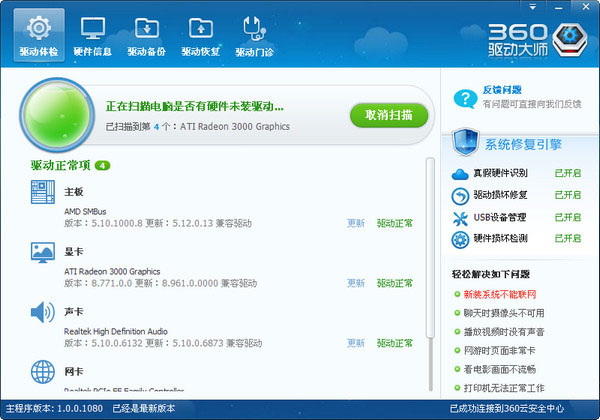Image resolution: width=600 pixels, height=420 pixels.
Task: Click 驱动正常 status for Realtek Audio
Action: (395, 343)
